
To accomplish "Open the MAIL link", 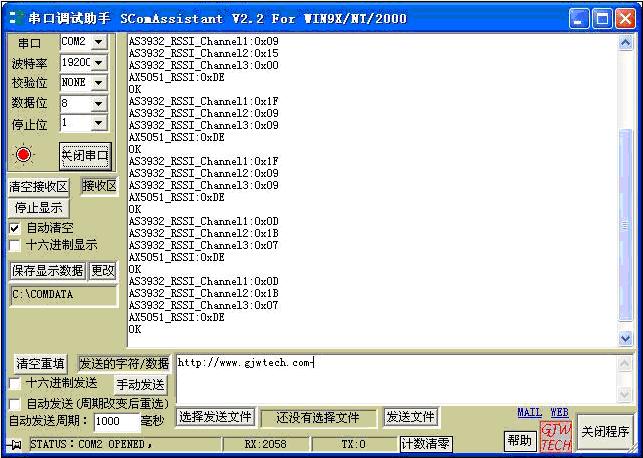I will click(529, 412).
